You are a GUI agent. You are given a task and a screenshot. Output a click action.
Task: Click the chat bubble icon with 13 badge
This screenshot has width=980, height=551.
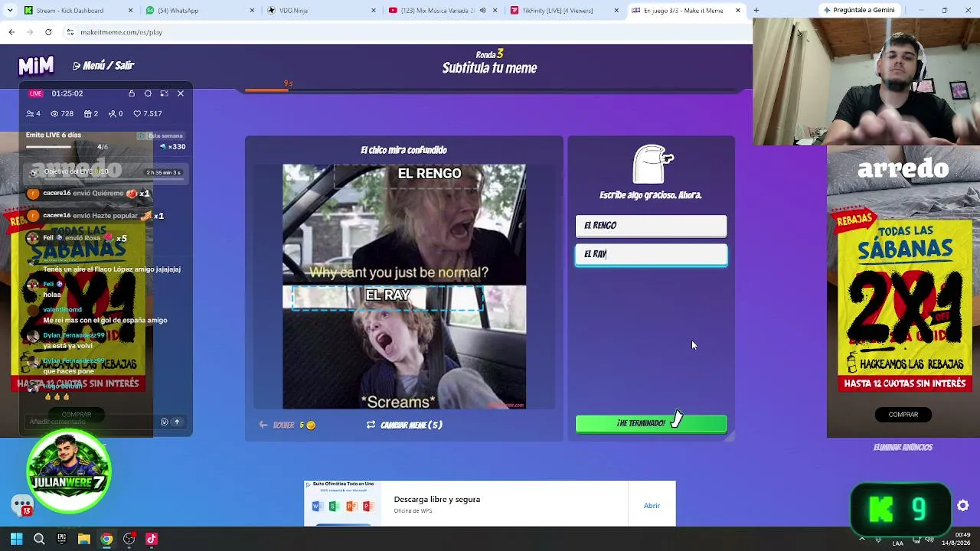click(x=21, y=505)
